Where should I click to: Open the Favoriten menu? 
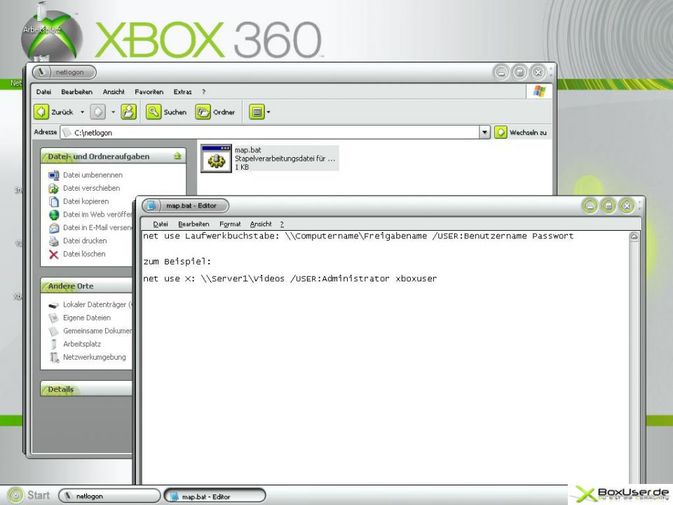[149, 92]
